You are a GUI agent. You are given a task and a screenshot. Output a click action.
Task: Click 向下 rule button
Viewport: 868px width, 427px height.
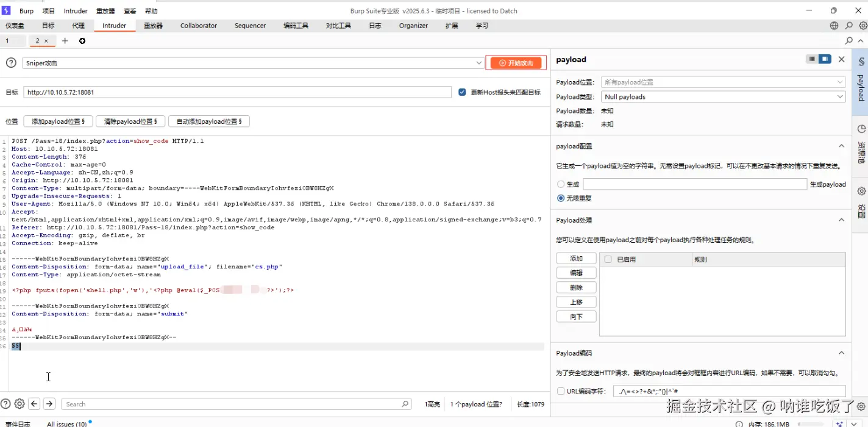point(576,317)
